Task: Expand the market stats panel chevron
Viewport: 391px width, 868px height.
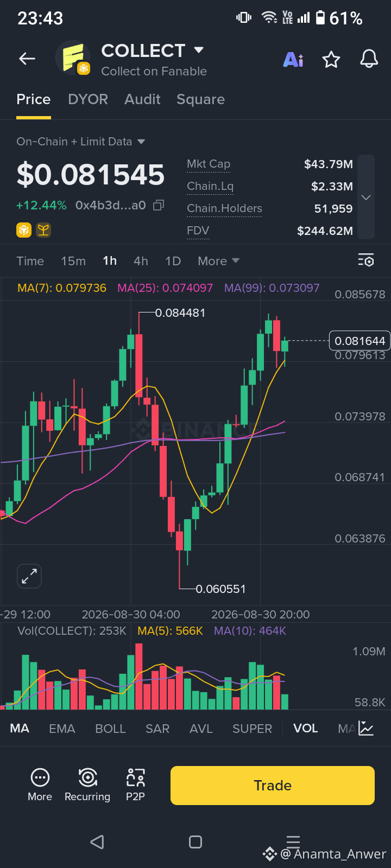Action: pyautogui.click(x=366, y=197)
